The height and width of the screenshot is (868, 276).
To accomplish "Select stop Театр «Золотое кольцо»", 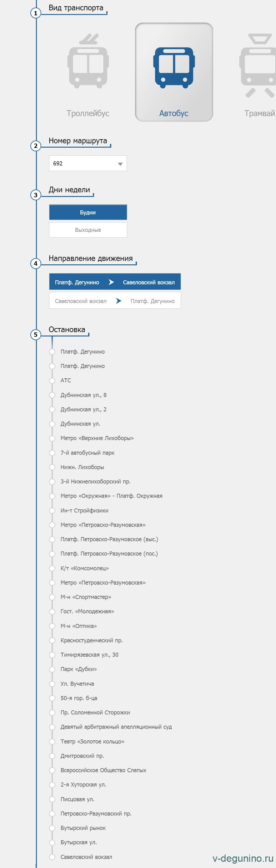I will point(52,741).
